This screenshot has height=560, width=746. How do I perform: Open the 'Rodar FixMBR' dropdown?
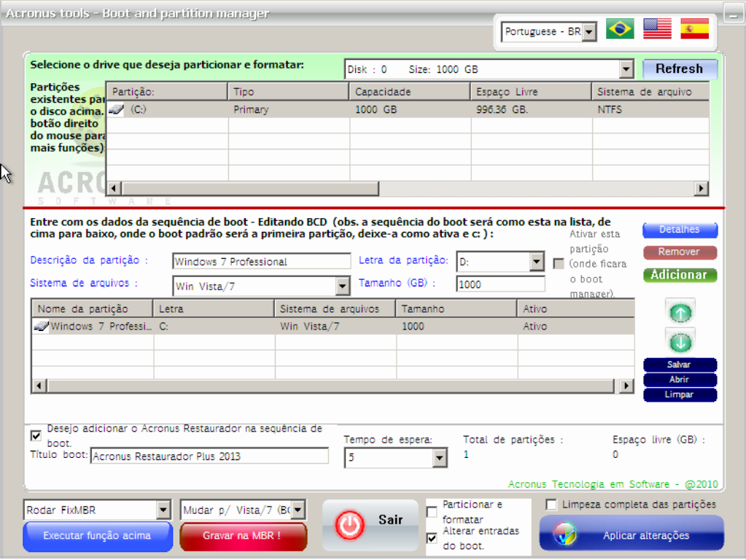[163, 510]
